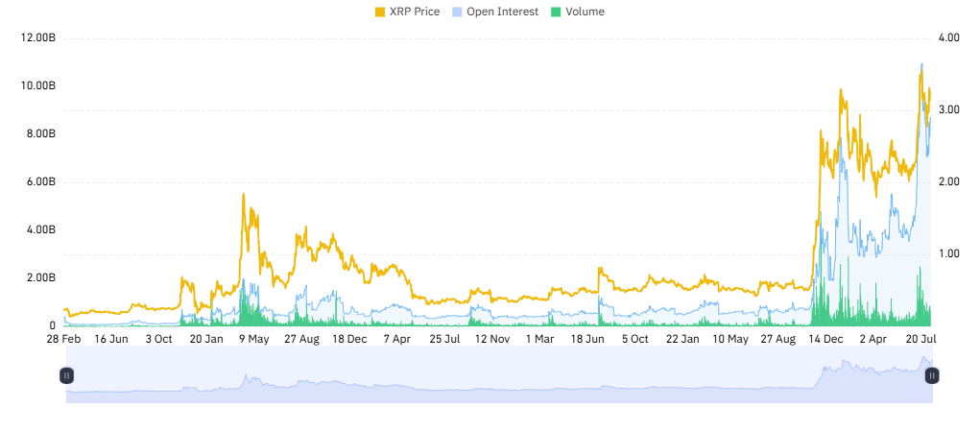Click the 28 Feb date axis label
The width and height of the screenshot is (980, 432).
[x=62, y=339]
